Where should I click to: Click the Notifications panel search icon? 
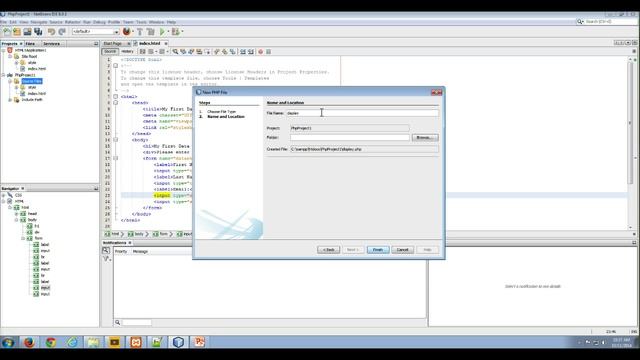pyautogui.click(x=106, y=250)
